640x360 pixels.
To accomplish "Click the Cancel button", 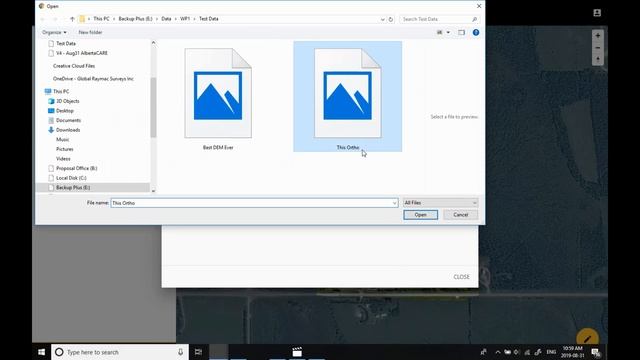I will pyautogui.click(x=460, y=215).
